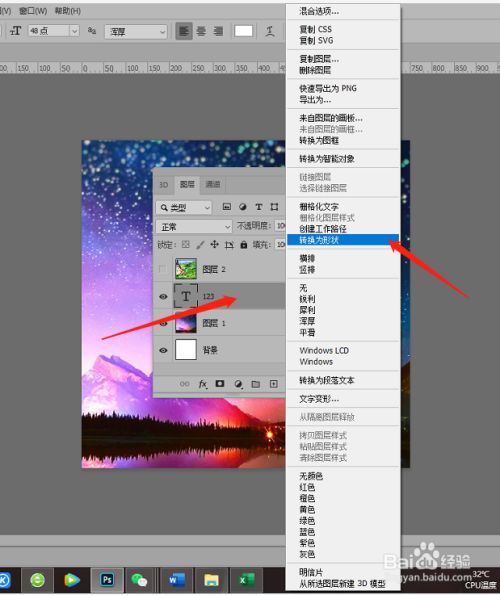Create a new layer plus icon
This screenshot has height=595, width=500.
[x=274, y=384]
